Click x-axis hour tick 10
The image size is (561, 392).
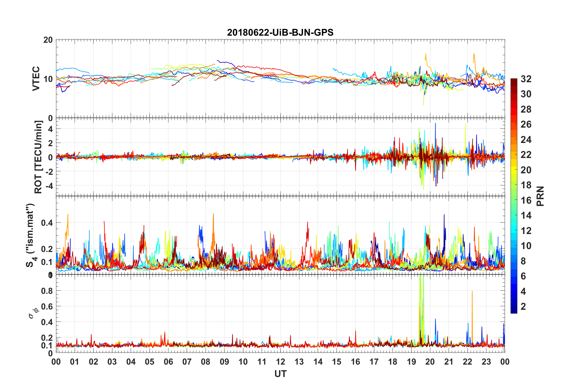[243, 362]
